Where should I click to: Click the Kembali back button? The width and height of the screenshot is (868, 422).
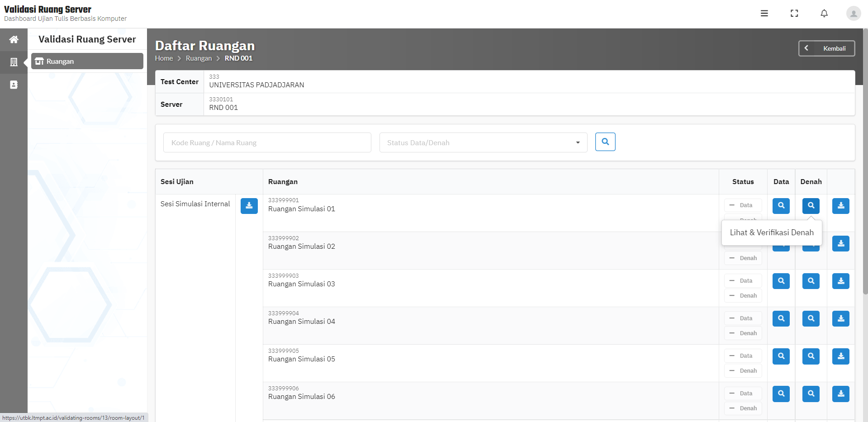(x=826, y=48)
